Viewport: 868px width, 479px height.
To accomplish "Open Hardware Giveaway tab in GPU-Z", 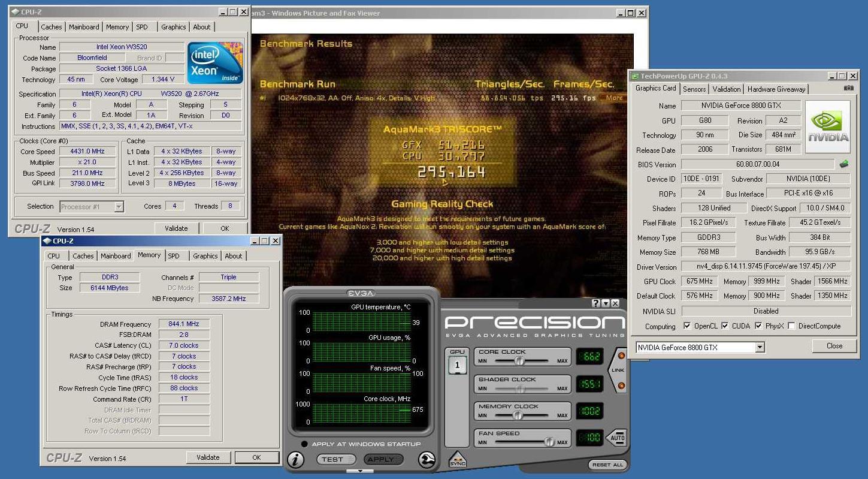I will [776, 89].
